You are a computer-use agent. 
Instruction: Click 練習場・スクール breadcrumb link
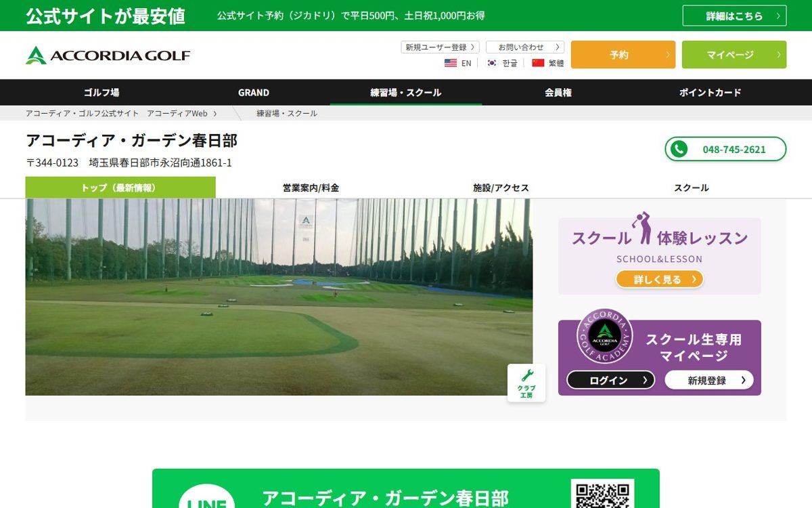(x=287, y=113)
